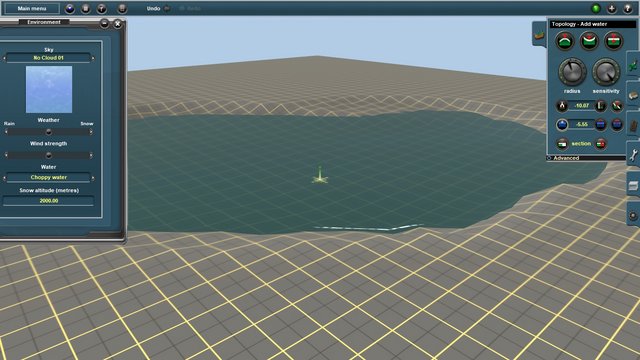
Task: Click the Wind strength slider handle
Action: click(49, 155)
